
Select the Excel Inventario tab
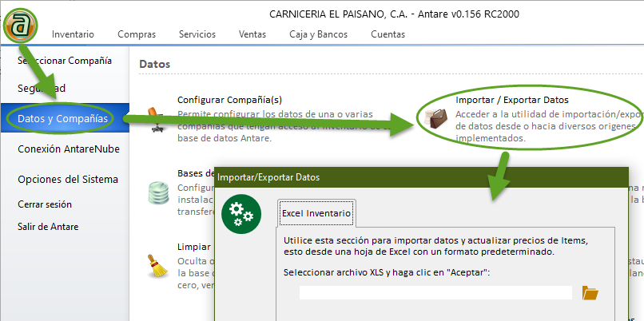click(x=316, y=214)
